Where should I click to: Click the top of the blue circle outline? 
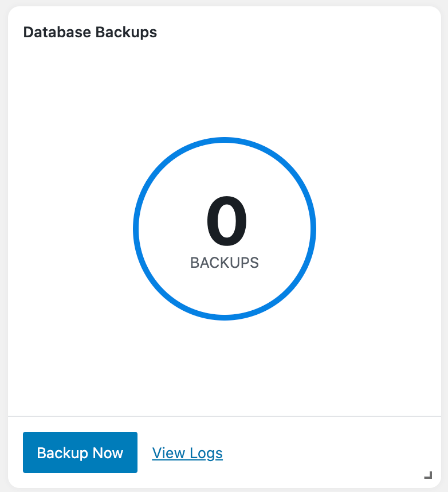pyautogui.click(x=225, y=139)
